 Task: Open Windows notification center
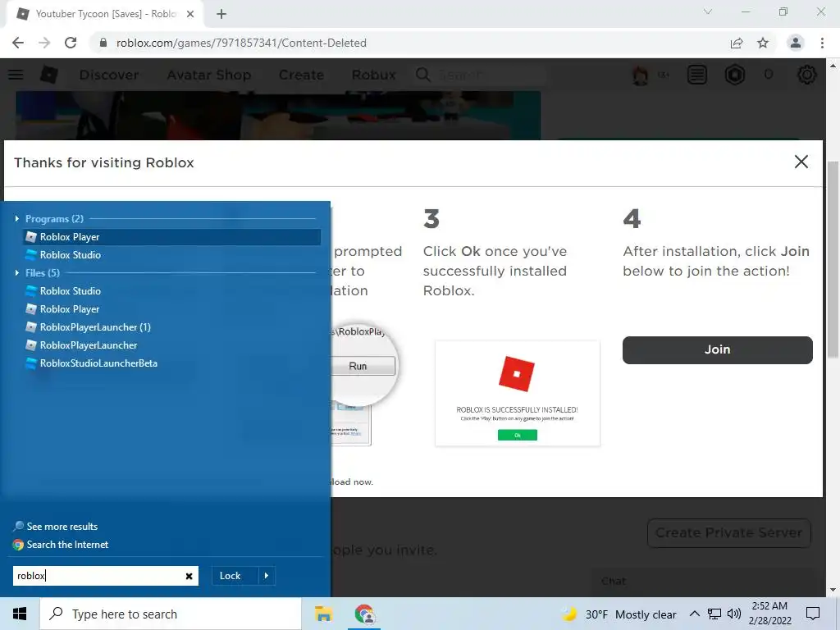(813, 614)
